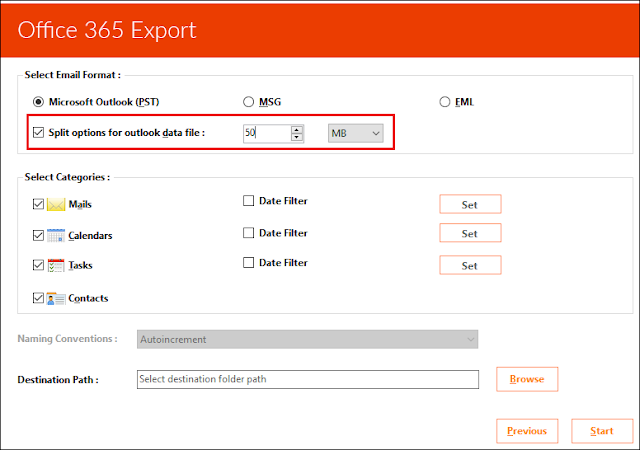Screen dimensions: 640x450
Task: Click the Select Email Format group label
Action: [73, 75]
